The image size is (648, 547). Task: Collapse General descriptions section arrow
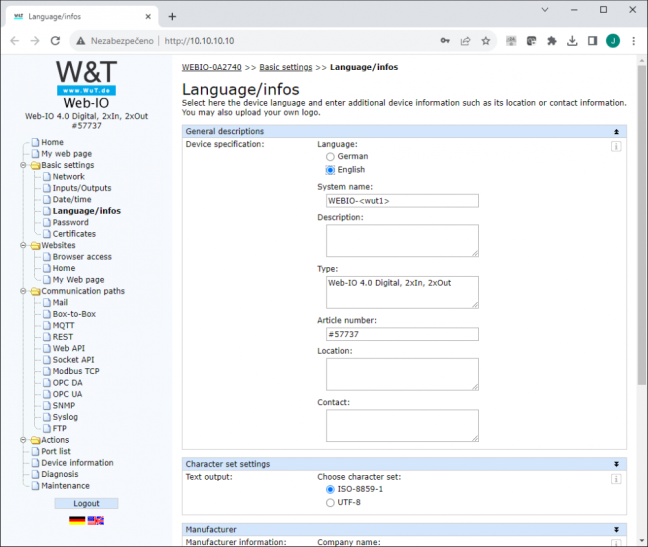pos(616,131)
